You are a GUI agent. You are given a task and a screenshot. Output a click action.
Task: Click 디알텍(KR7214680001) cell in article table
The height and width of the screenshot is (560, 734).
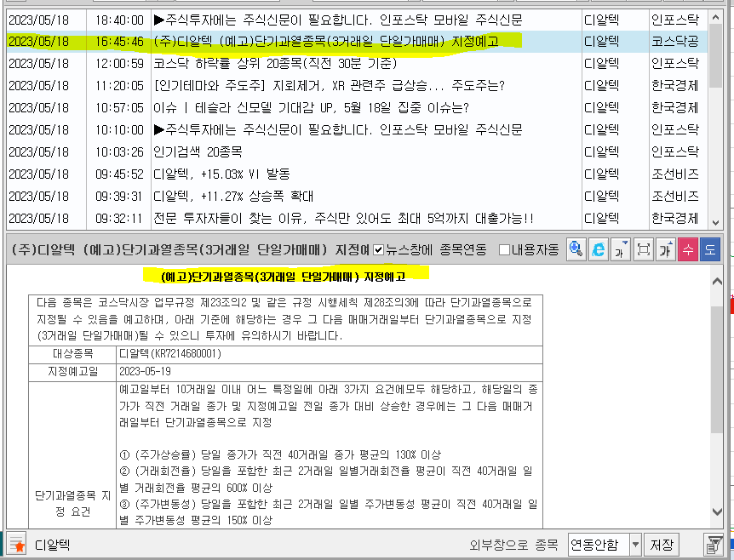coord(330,354)
